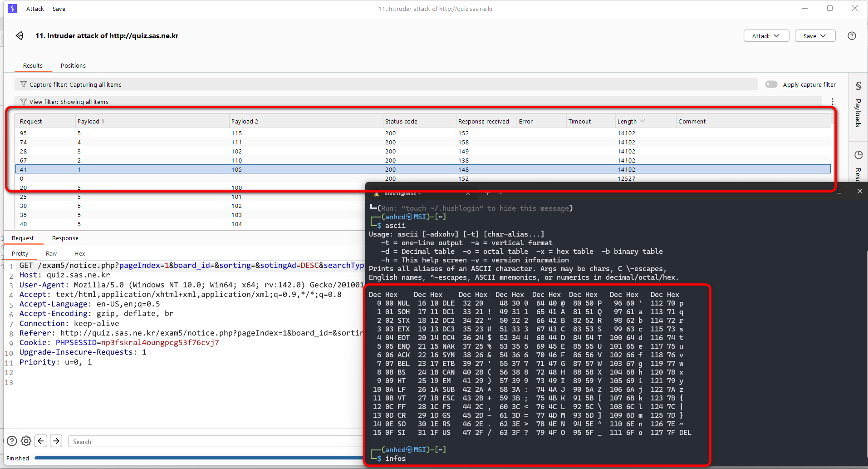Enable the Apply capture filter toggle
Image resolution: width=868 pixels, height=469 pixels.
771,84
